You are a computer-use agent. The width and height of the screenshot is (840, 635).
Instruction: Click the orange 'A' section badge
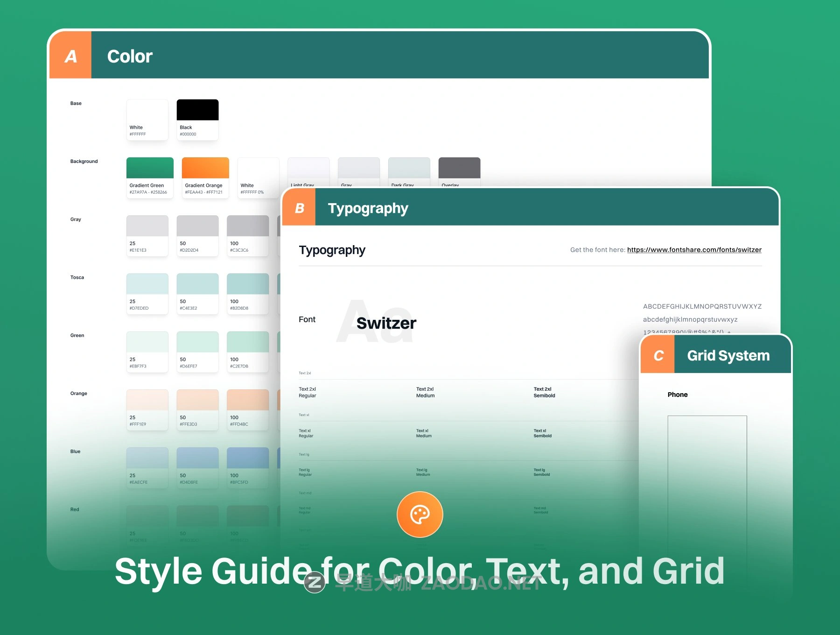tap(70, 56)
